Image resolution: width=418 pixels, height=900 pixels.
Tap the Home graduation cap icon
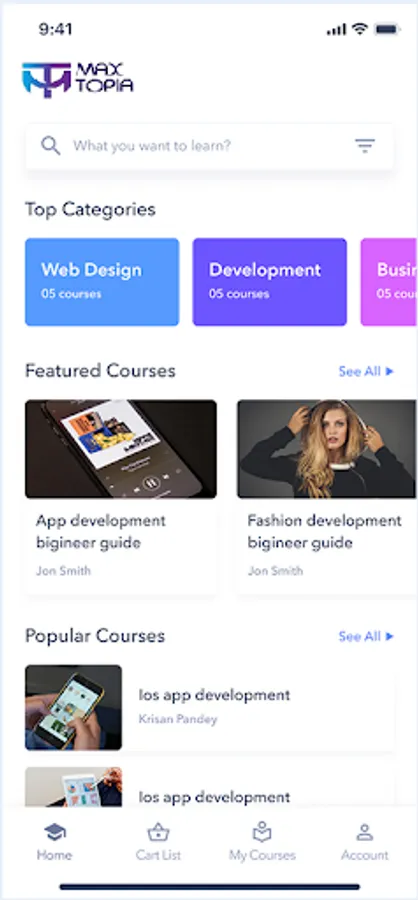[55, 832]
